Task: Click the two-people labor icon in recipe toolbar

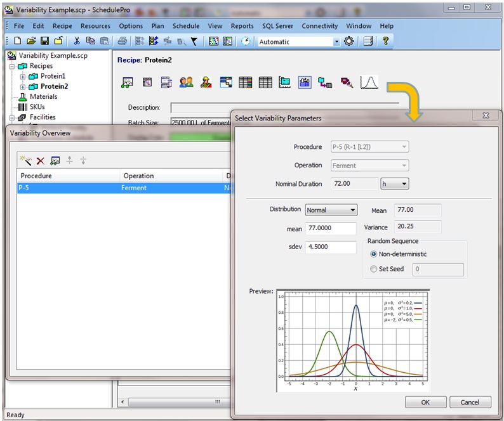Action: pyautogui.click(x=186, y=82)
